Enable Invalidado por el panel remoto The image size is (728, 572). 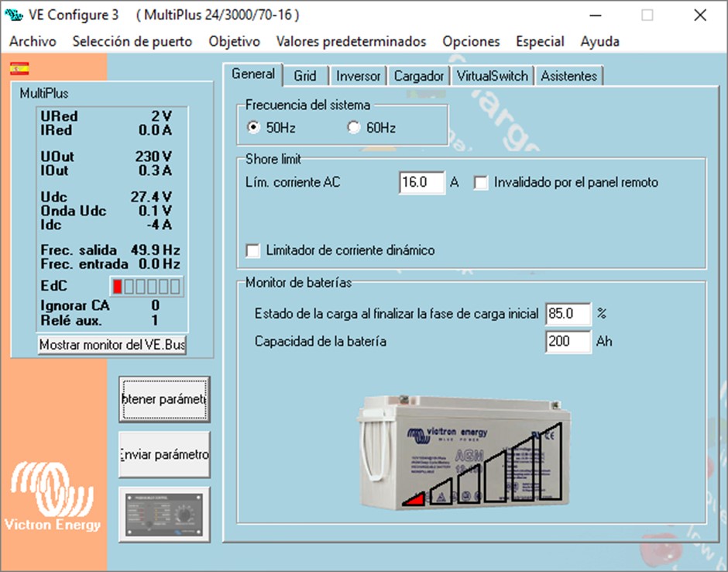pyautogui.click(x=481, y=183)
